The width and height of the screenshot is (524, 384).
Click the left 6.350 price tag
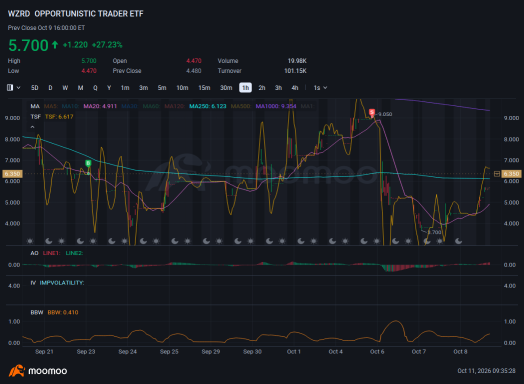[12, 174]
